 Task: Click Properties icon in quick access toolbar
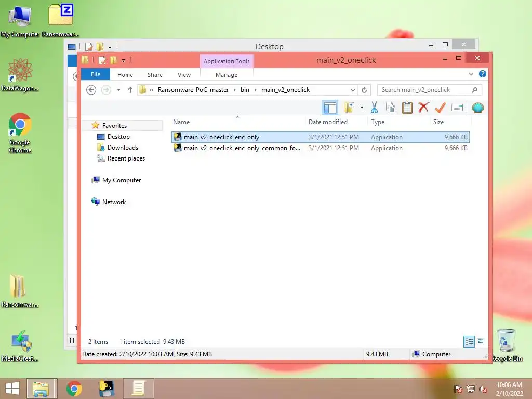[x=102, y=60]
